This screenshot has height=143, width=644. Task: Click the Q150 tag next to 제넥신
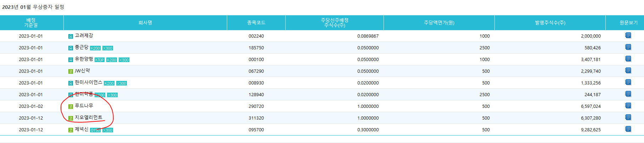95,130
